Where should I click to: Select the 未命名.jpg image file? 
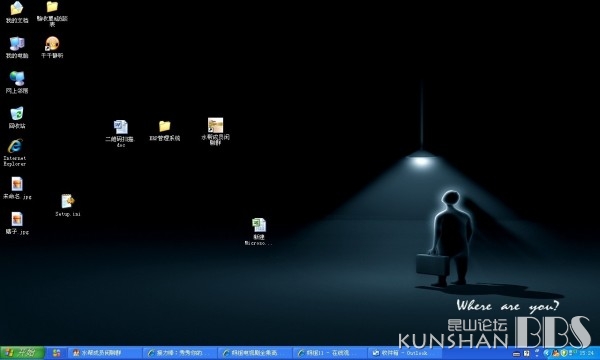pyautogui.click(x=17, y=188)
